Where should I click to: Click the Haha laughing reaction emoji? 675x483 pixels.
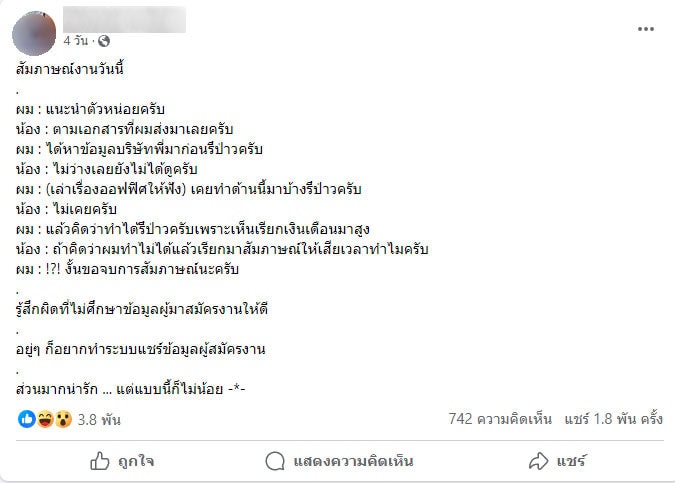pos(45,419)
